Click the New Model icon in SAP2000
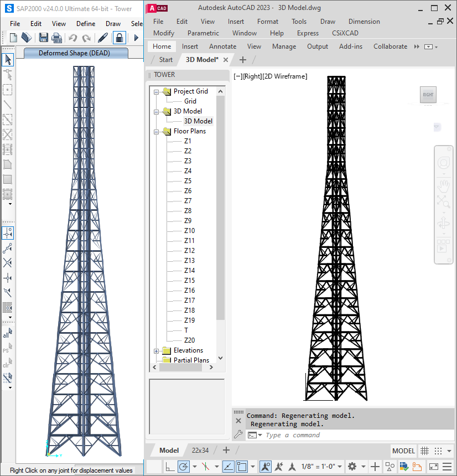The width and height of the screenshot is (457, 476). (13, 38)
